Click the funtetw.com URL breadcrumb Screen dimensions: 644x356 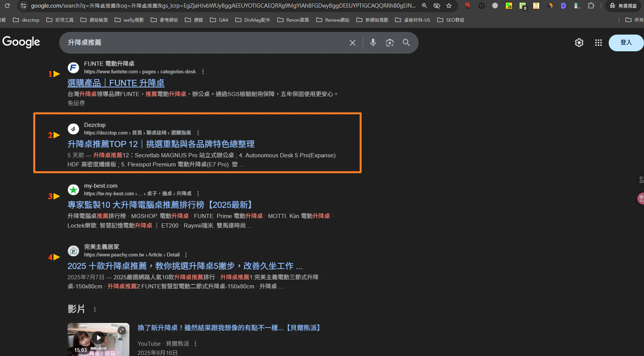point(140,72)
